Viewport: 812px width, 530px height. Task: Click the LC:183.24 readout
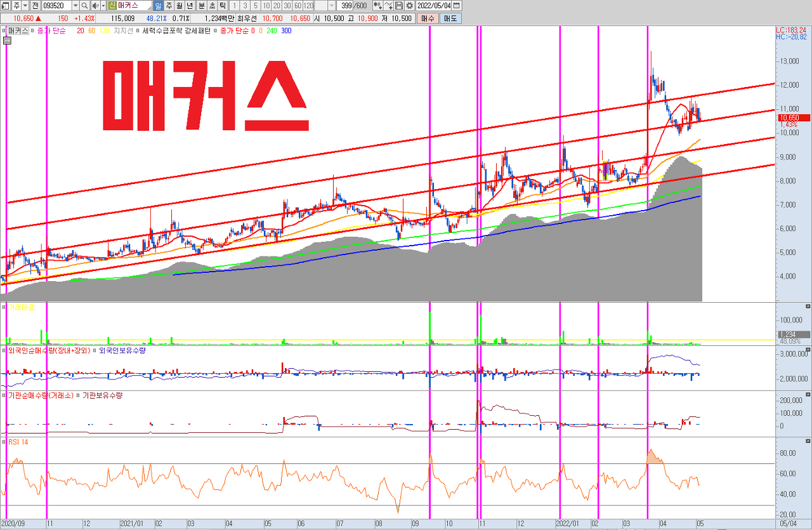[791, 30]
